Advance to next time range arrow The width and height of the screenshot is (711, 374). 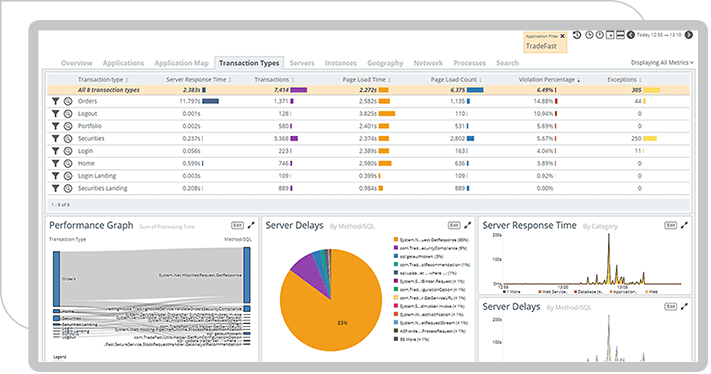tap(688, 35)
